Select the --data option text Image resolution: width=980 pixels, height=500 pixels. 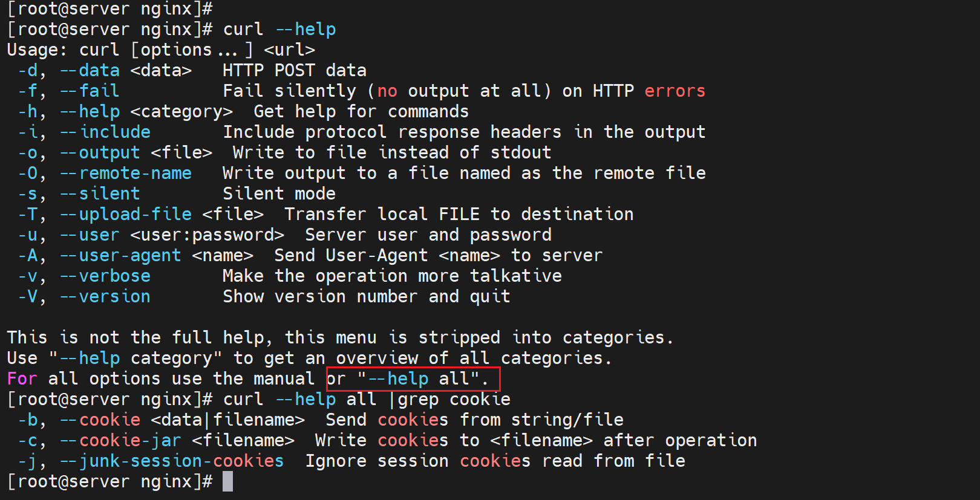pos(90,71)
